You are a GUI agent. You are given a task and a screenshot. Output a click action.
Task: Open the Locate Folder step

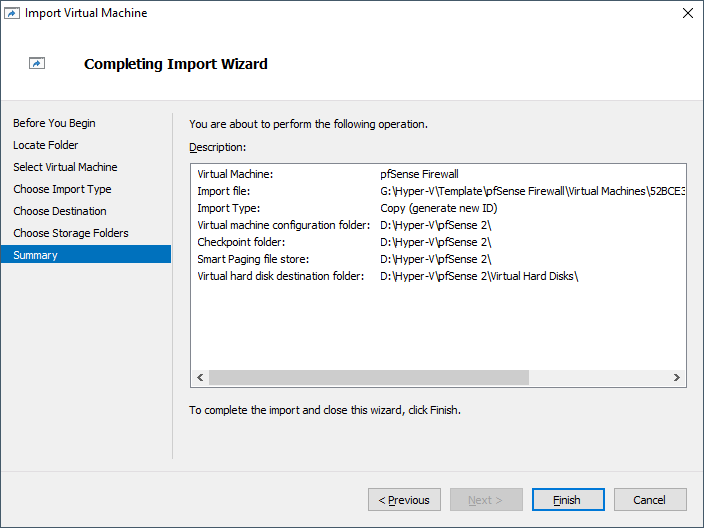coord(45,145)
